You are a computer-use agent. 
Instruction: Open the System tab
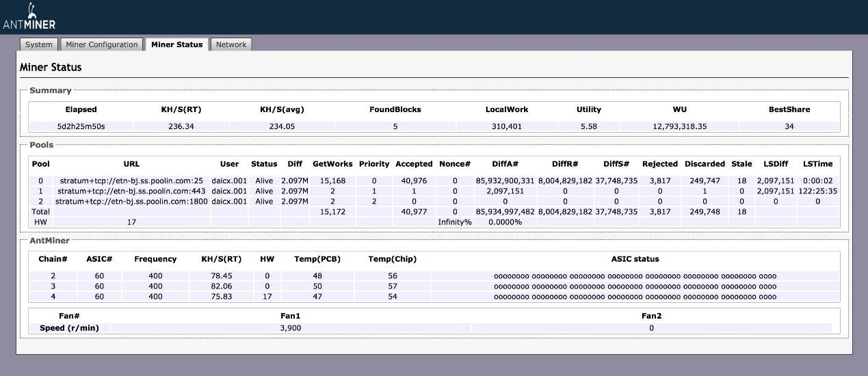click(x=38, y=44)
